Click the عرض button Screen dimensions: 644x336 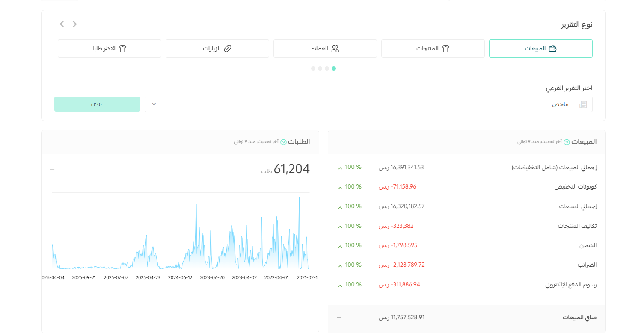coord(97,104)
